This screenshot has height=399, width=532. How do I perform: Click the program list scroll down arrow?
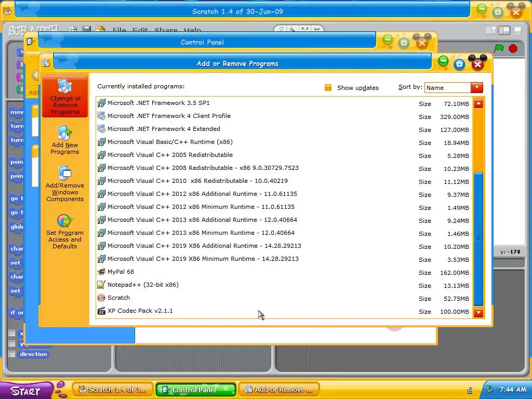478,312
